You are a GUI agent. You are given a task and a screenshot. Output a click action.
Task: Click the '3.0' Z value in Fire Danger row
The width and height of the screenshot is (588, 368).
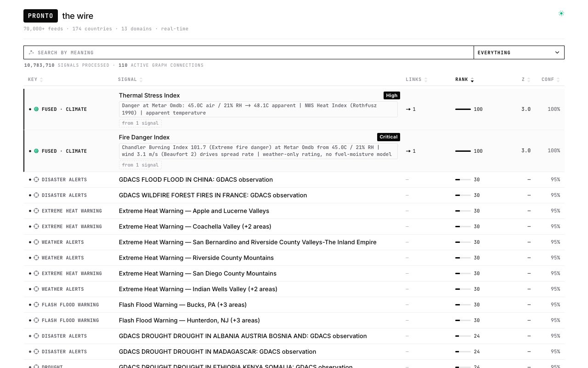[526, 151]
